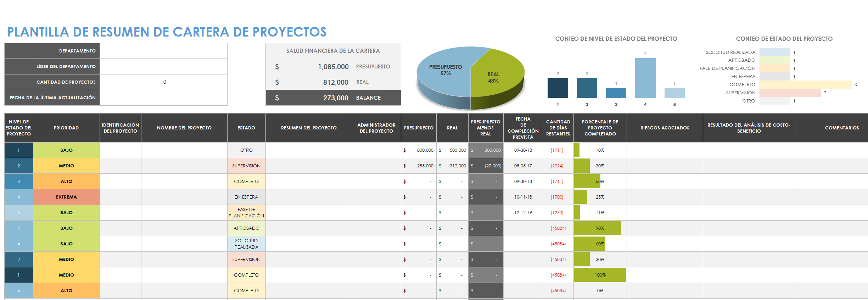
Task: Click the date 12-12-19
Action: point(523,213)
